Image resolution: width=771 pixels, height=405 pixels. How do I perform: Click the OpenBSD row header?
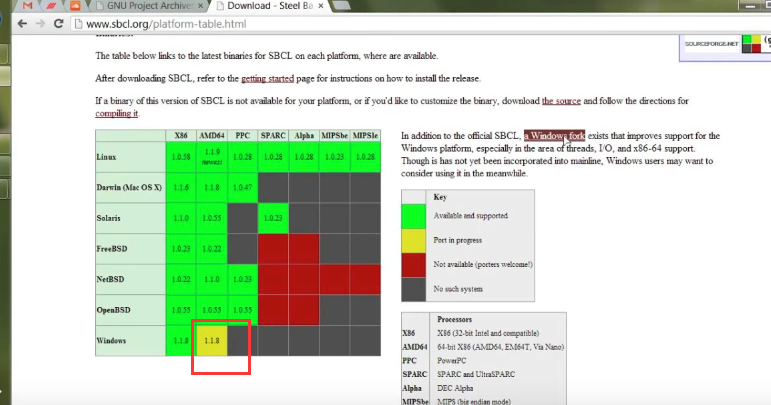pos(130,310)
